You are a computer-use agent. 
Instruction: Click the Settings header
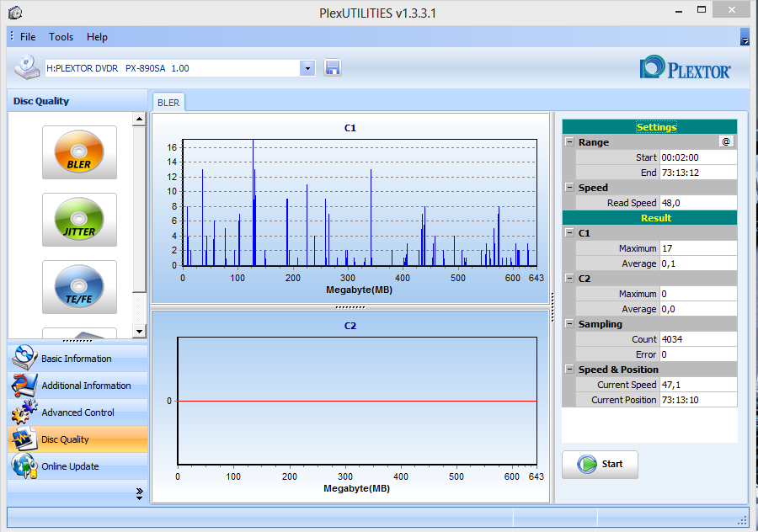click(x=649, y=126)
